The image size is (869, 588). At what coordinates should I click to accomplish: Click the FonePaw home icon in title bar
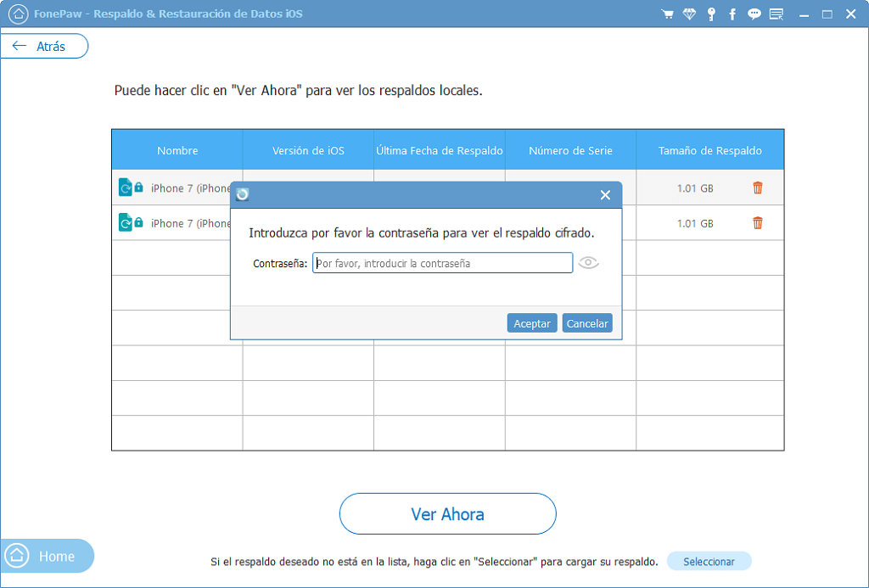tap(18, 14)
